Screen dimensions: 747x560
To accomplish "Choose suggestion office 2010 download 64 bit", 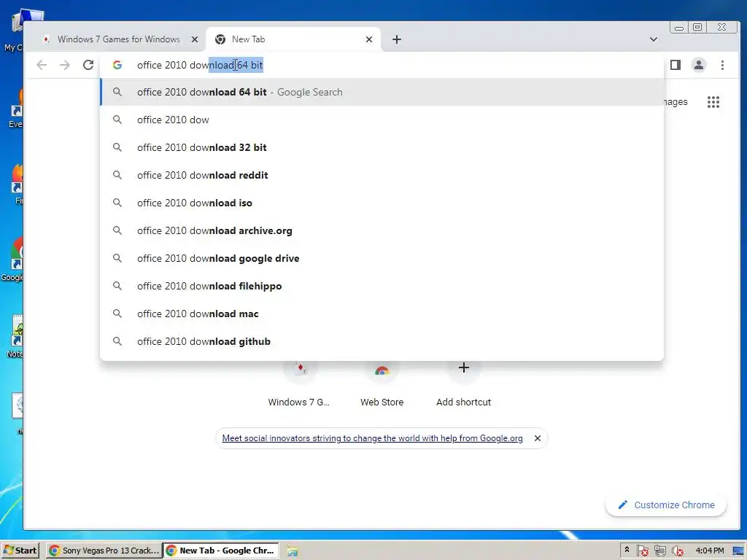I will click(x=382, y=93).
